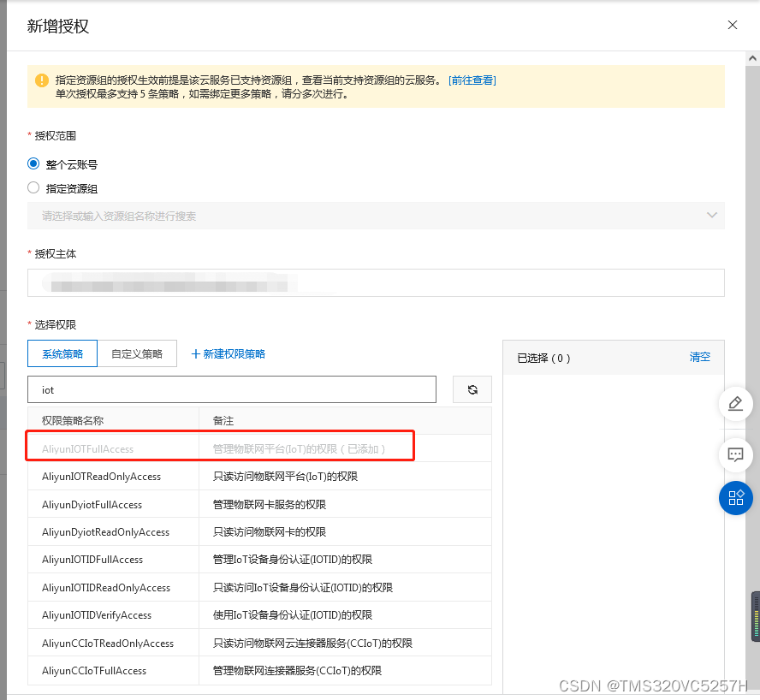The height and width of the screenshot is (700, 760).
Task: Click the yellow warning notice icon
Action: click(42, 80)
